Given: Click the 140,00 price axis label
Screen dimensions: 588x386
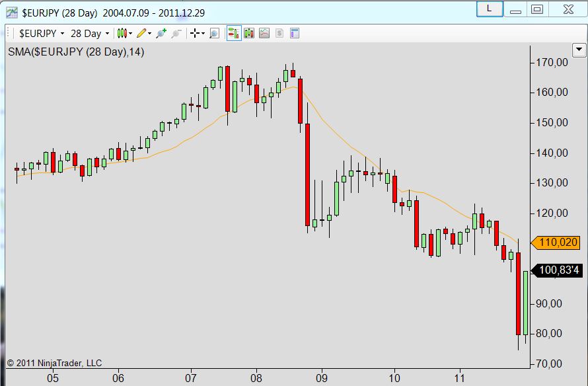Looking at the screenshot, I should (x=552, y=153).
